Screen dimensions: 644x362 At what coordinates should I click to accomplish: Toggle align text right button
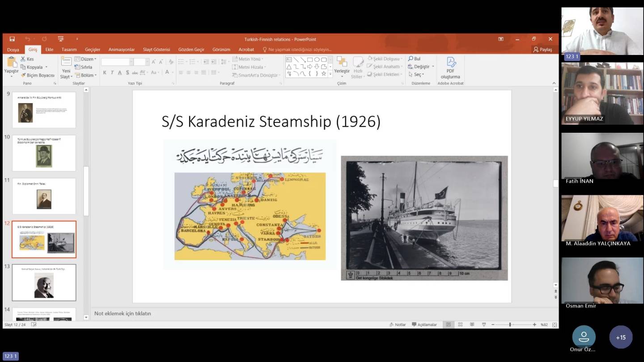coord(196,72)
